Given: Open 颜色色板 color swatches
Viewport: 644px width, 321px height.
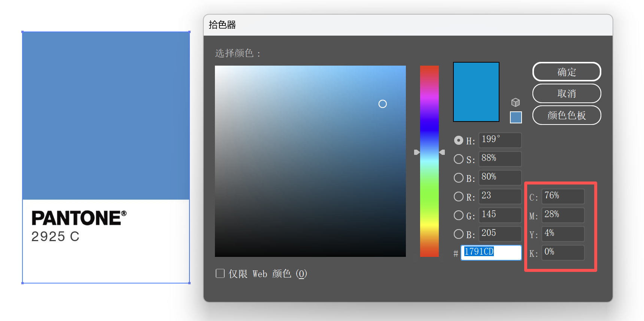Looking at the screenshot, I should (x=567, y=115).
